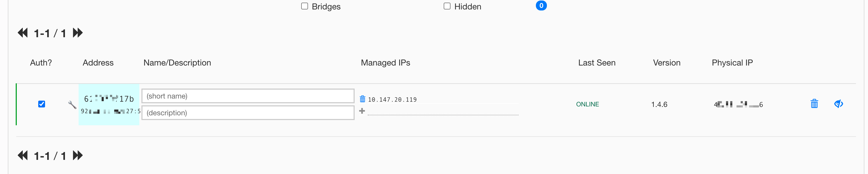Click the Physical IP column header

tap(732, 63)
